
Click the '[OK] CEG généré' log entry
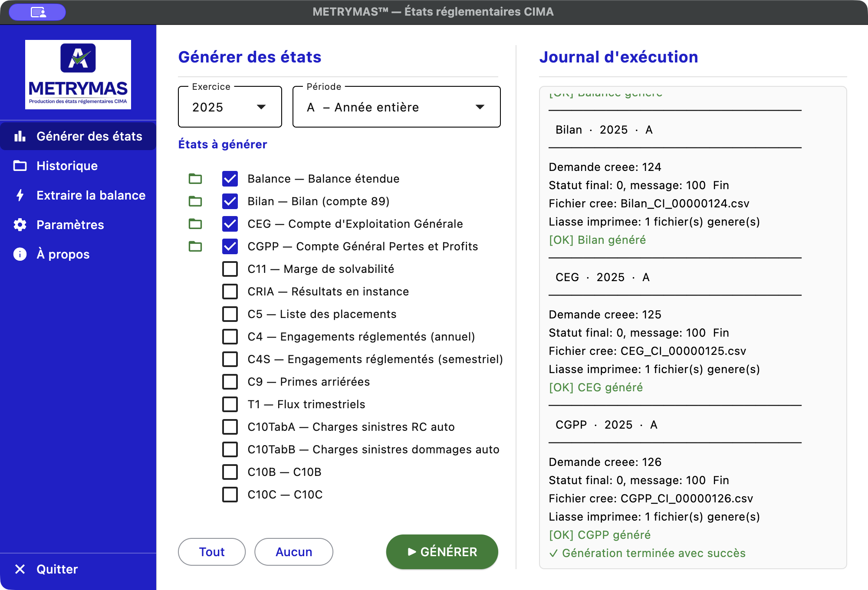point(596,387)
